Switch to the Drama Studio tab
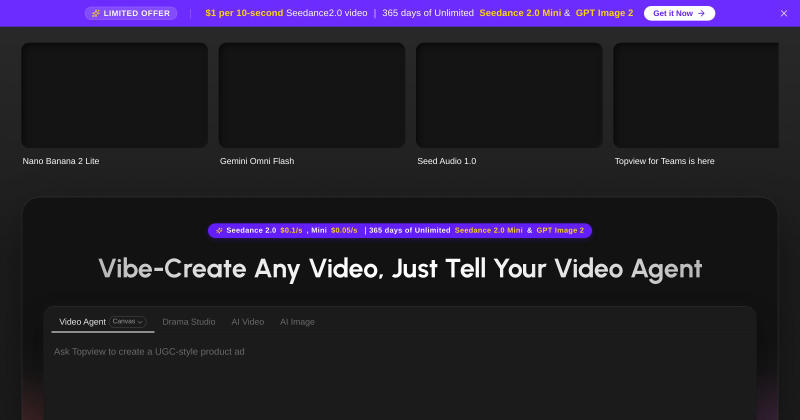The height and width of the screenshot is (420, 800). [x=189, y=322]
